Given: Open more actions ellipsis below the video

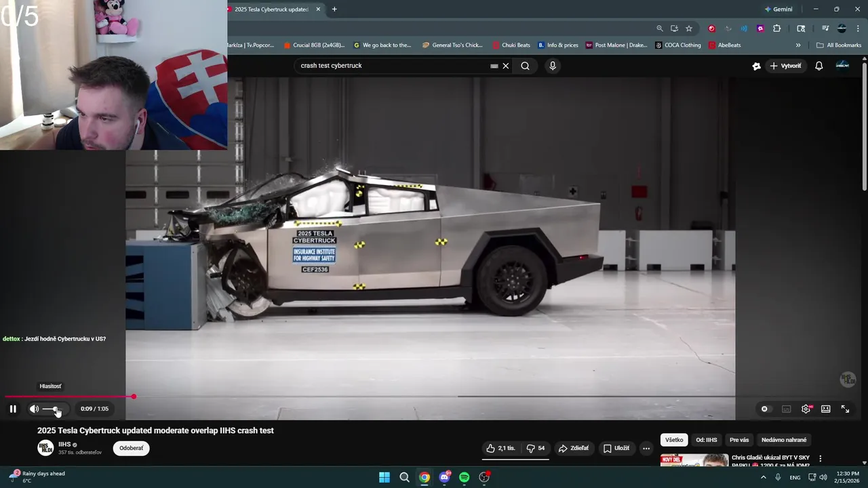Looking at the screenshot, I should tap(646, 448).
